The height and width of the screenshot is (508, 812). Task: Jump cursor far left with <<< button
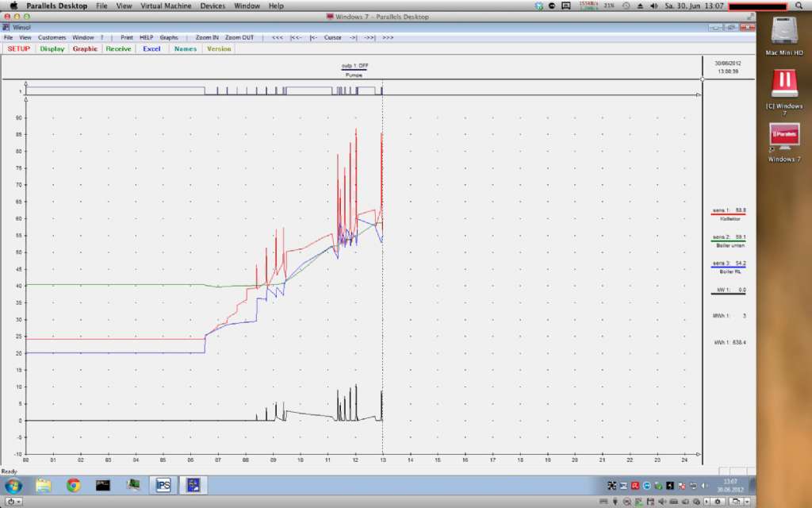[x=277, y=37]
